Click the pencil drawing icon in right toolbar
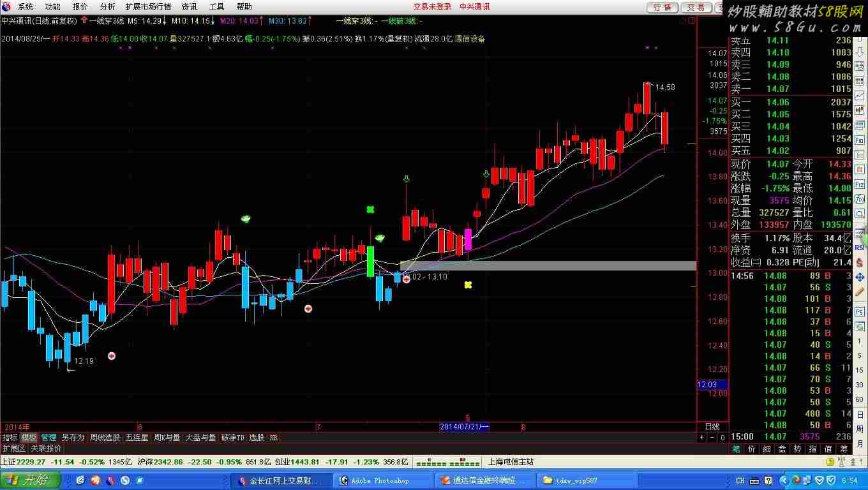This screenshot has height=490, width=868. (860, 291)
